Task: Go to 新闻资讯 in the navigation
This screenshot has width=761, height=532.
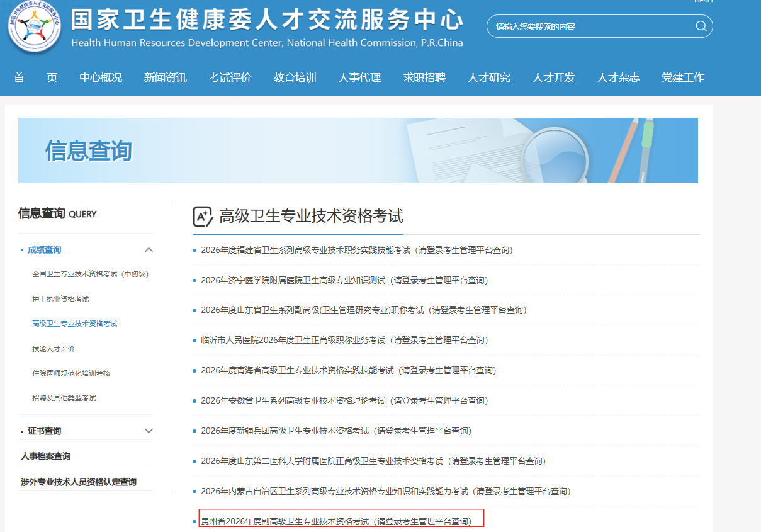Action: tap(166, 77)
